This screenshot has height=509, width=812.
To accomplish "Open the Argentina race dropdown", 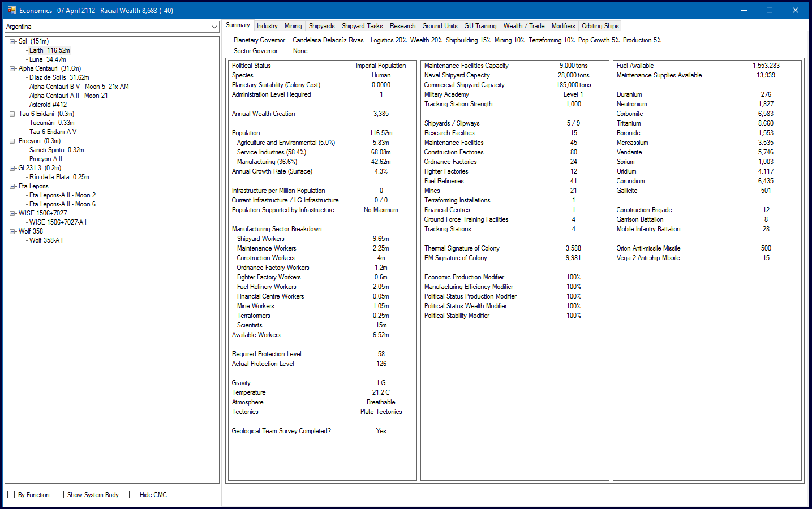I will 214,27.
